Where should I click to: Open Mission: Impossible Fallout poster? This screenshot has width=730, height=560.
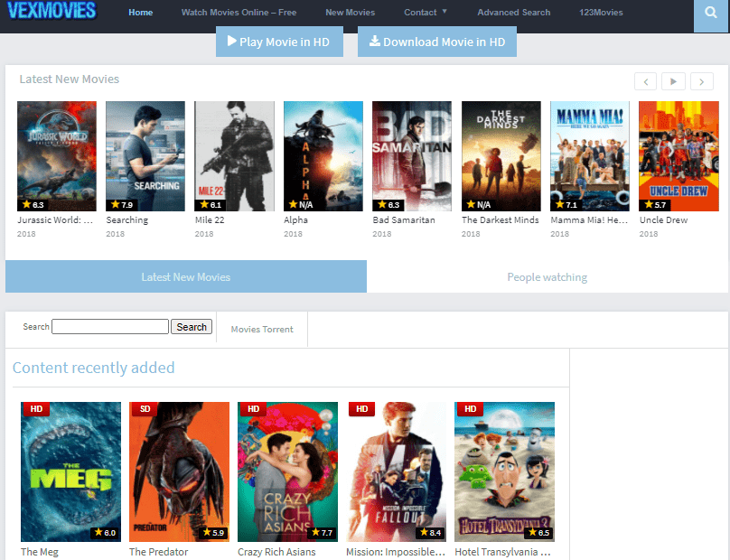pyautogui.click(x=397, y=471)
